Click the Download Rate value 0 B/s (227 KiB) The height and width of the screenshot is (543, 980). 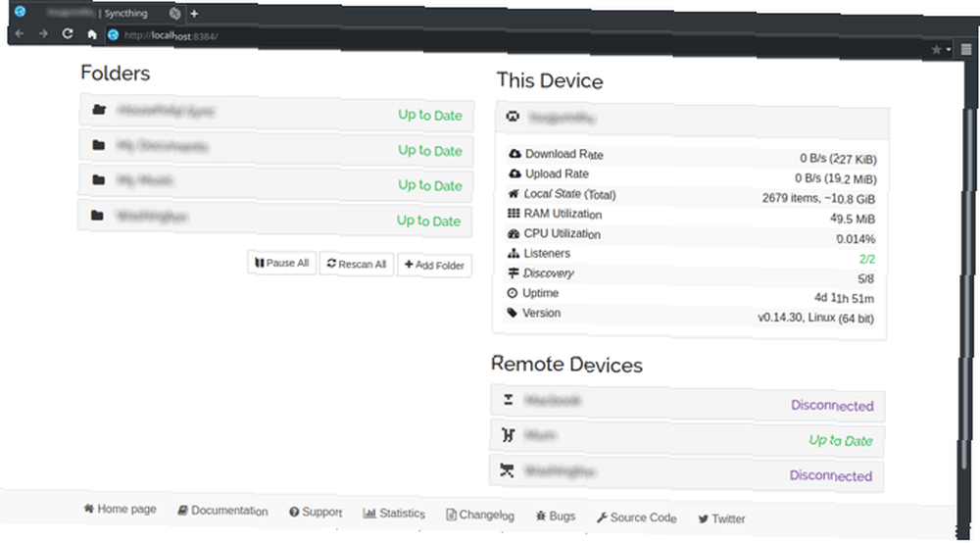click(x=838, y=159)
